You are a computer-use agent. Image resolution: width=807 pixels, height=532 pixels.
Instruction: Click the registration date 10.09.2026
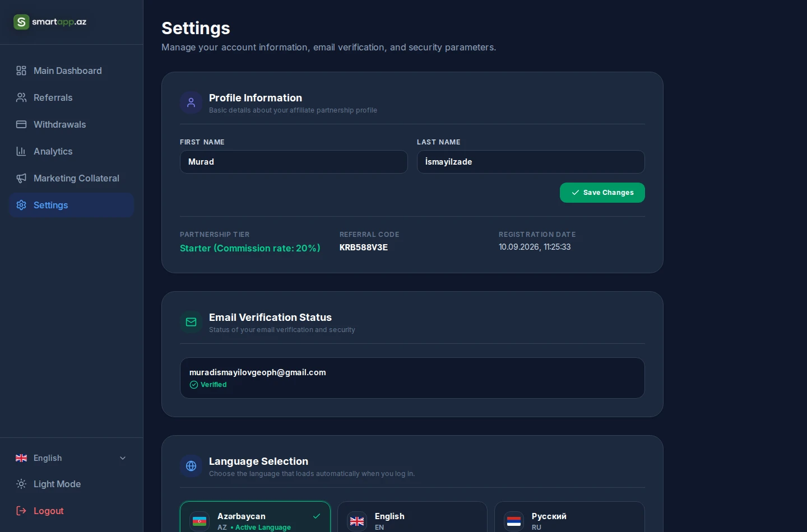coord(535,247)
